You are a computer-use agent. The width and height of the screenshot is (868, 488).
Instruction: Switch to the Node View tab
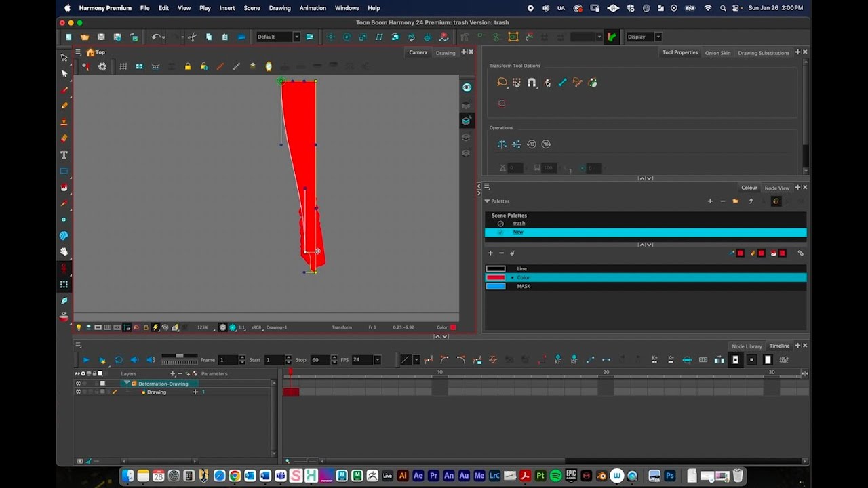point(776,188)
